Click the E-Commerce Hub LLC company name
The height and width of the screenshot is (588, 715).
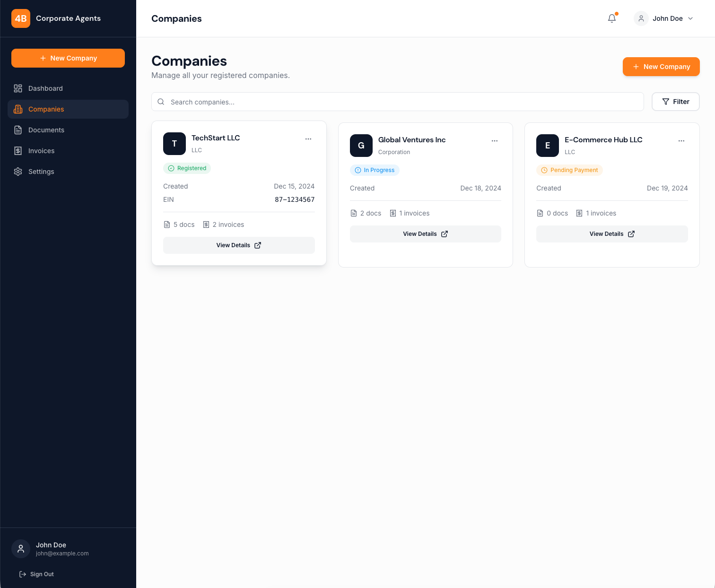click(603, 140)
